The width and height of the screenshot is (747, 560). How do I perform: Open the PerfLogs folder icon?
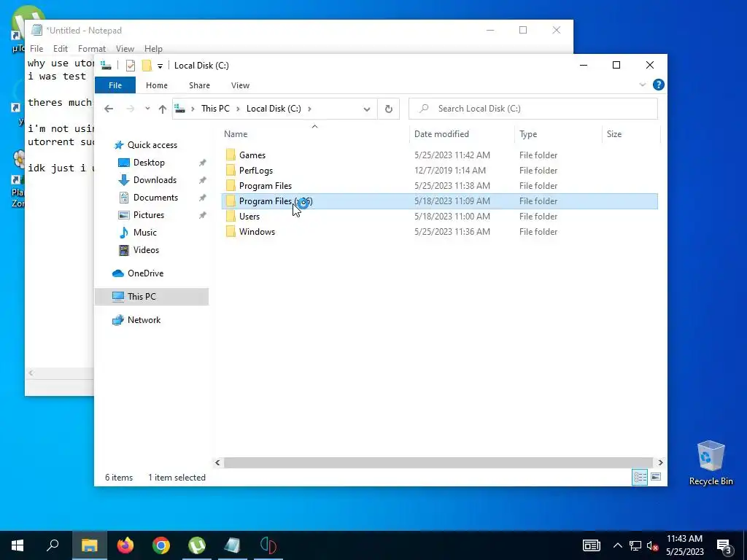pyautogui.click(x=231, y=170)
